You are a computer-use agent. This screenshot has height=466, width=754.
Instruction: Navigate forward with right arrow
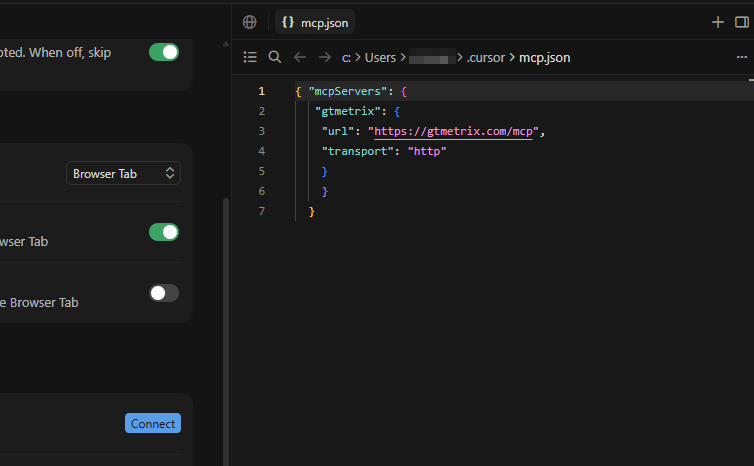click(325, 57)
